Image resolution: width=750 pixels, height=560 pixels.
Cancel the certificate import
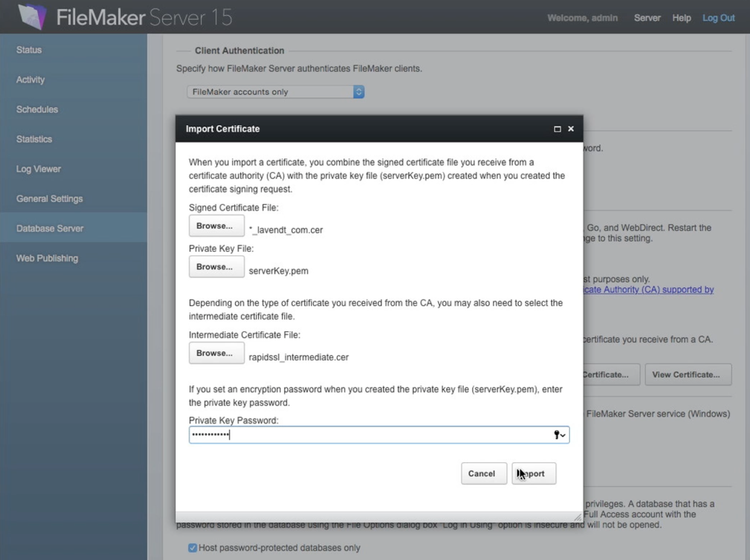(x=484, y=474)
